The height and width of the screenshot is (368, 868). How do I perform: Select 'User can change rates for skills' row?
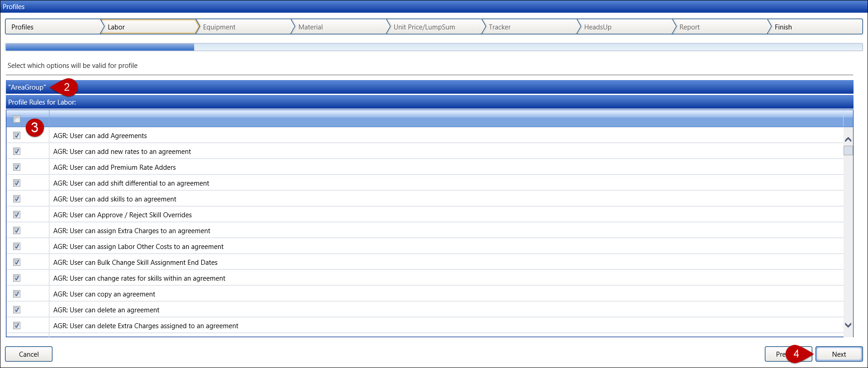pos(139,278)
